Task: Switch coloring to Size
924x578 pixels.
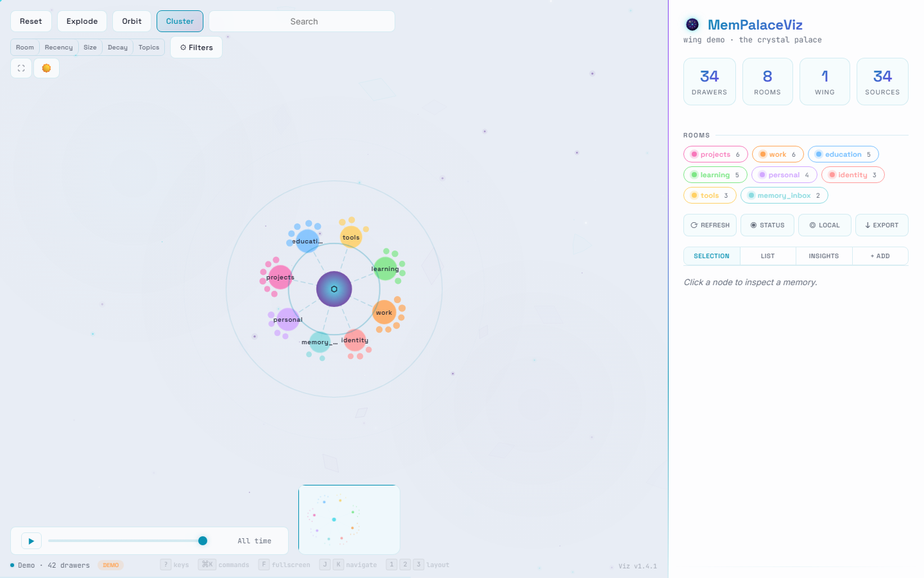Action: 90,48
